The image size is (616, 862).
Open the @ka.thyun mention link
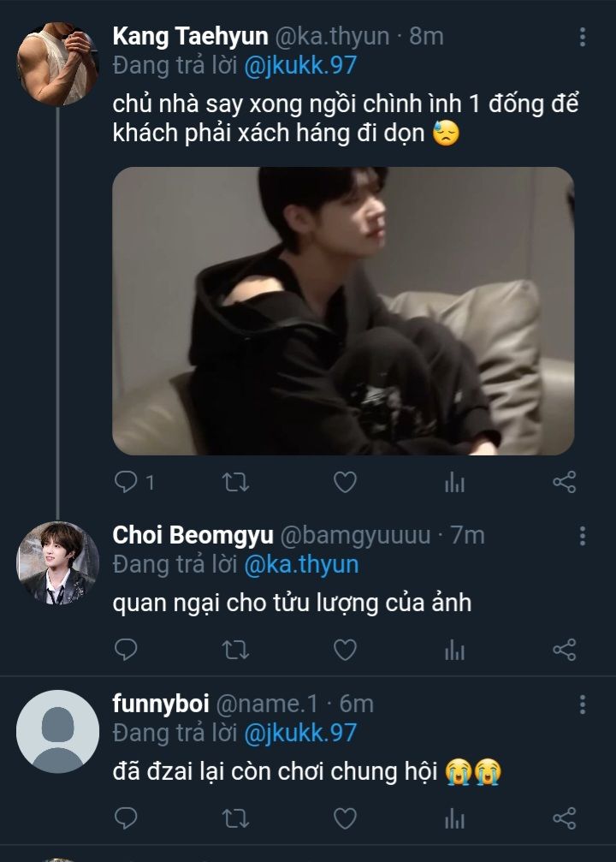[301, 565]
